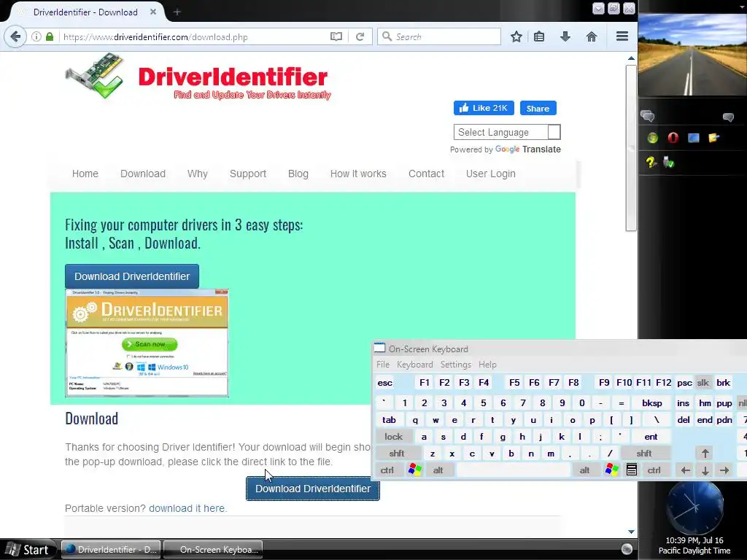This screenshot has width=747, height=560.
Task: Go to the browser home page icon
Action: [x=591, y=36]
